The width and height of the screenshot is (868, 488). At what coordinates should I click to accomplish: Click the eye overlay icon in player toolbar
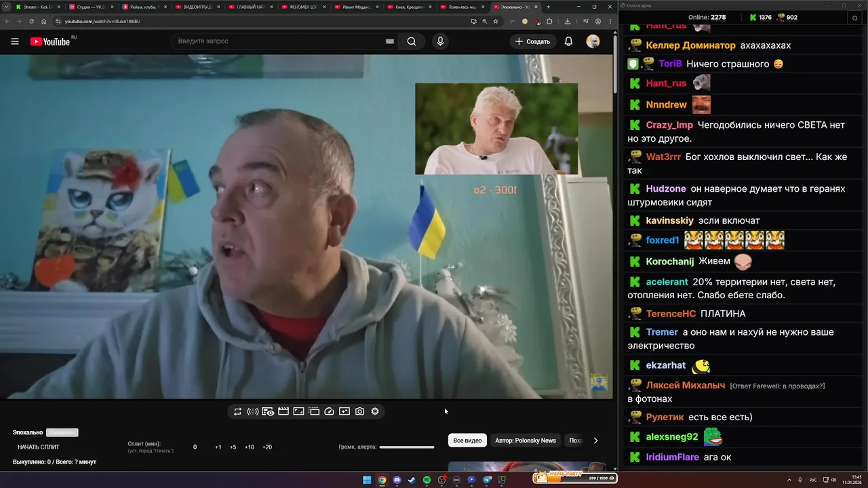pyautogui.click(x=268, y=411)
